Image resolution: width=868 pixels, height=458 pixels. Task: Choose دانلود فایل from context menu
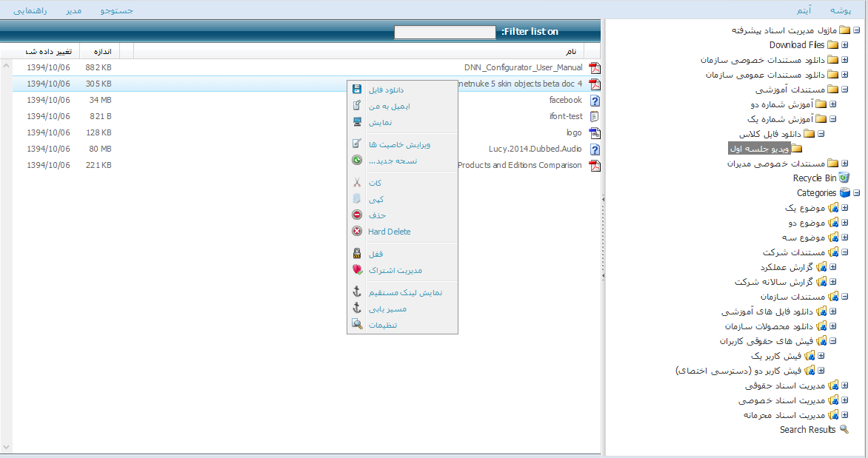[x=386, y=90]
